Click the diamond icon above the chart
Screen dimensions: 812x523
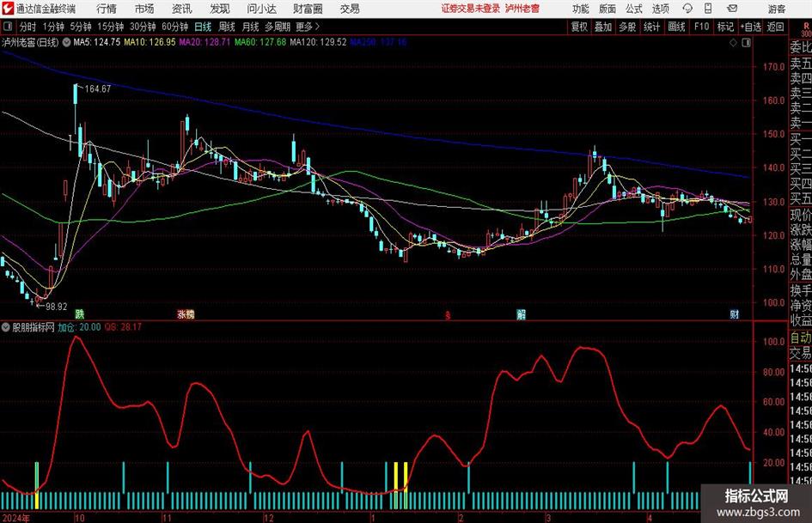[x=733, y=43]
